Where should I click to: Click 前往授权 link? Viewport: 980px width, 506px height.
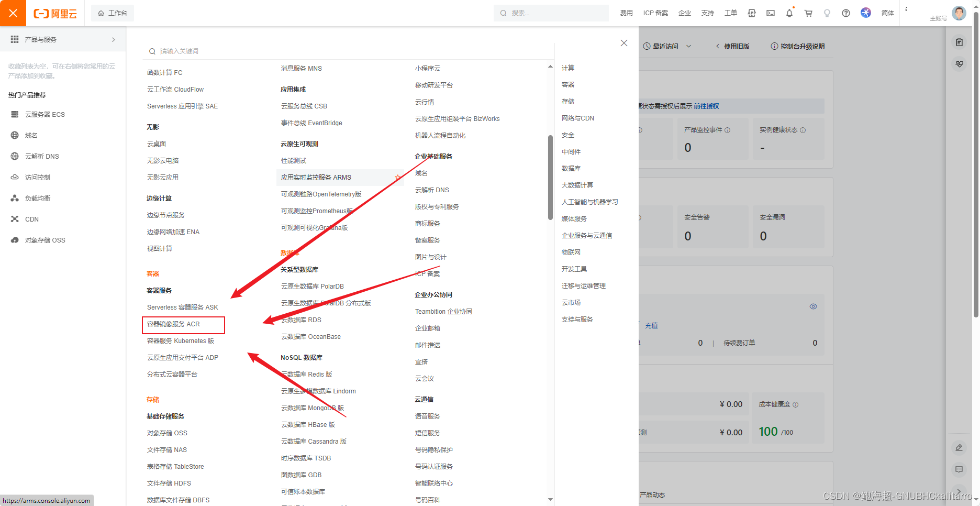tap(707, 106)
